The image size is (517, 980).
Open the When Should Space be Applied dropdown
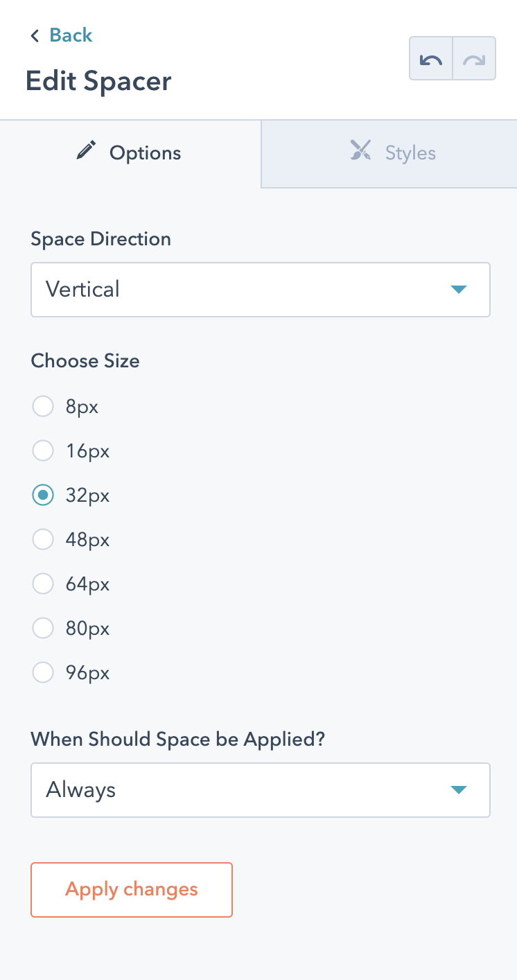pyautogui.click(x=261, y=789)
